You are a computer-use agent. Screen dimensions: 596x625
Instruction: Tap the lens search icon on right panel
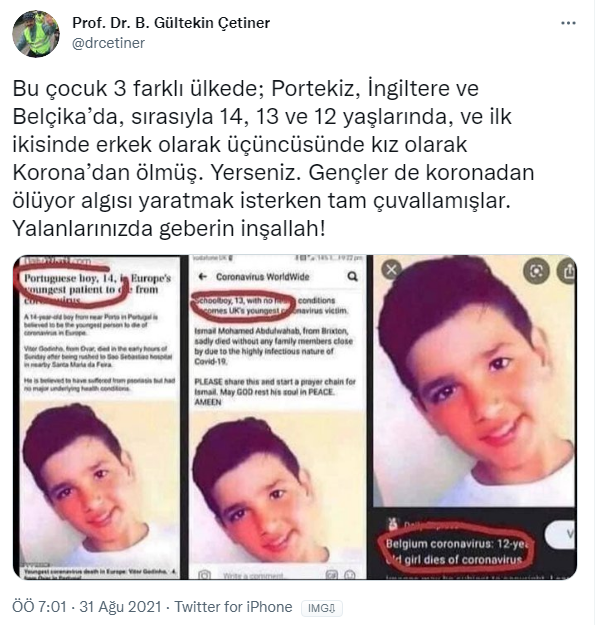pyautogui.click(x=536, y=271)
